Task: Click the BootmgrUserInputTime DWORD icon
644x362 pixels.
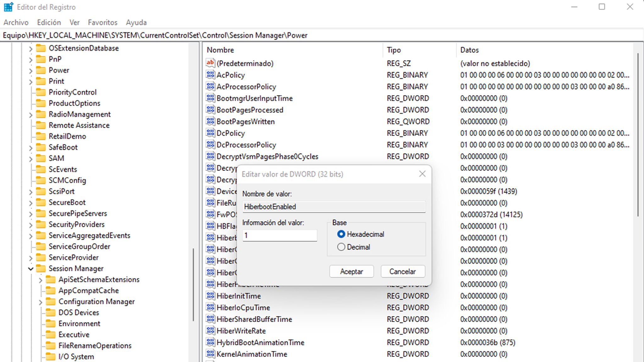Action: click(210, 98)
